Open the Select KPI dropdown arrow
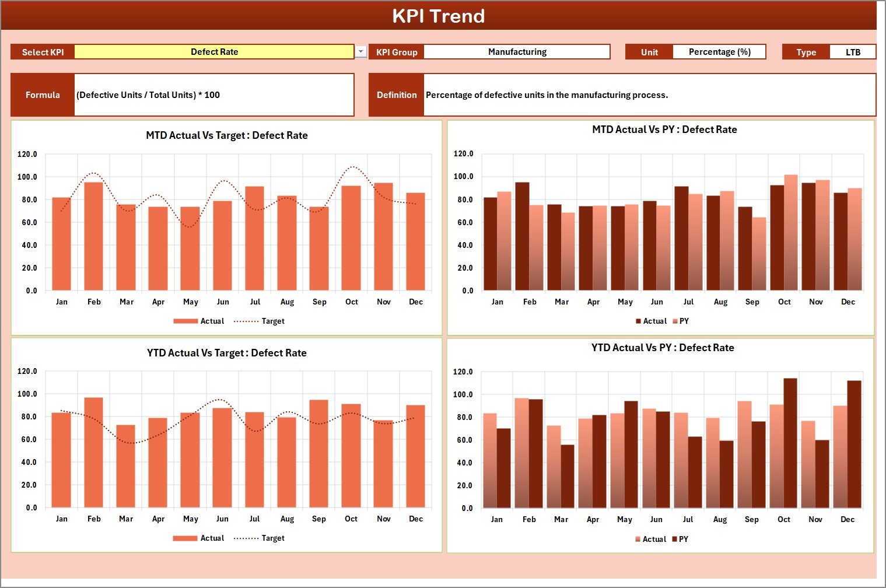Screen dimensions: 886x588 point(361,52)
